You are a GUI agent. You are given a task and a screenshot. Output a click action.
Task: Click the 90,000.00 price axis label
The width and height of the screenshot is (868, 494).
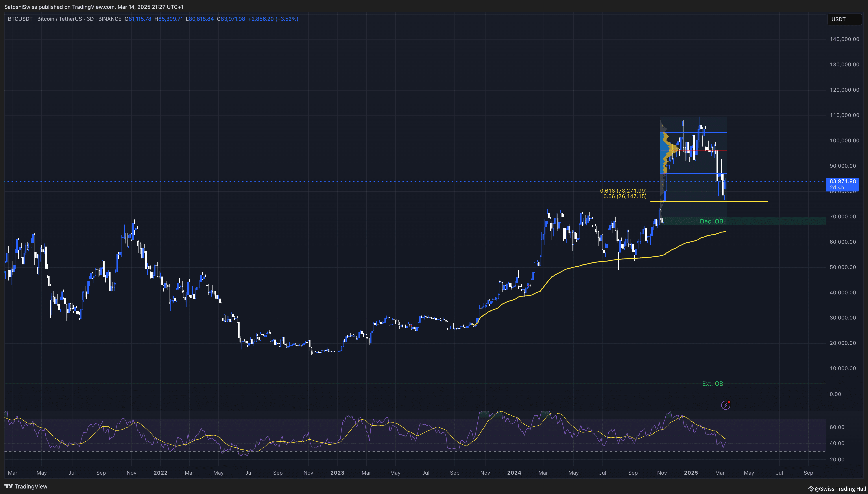point(843,166)
